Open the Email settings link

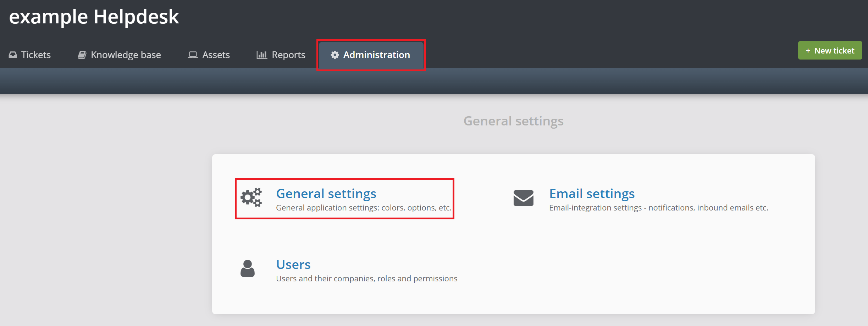pyautogui.click(x=592, y=194)
